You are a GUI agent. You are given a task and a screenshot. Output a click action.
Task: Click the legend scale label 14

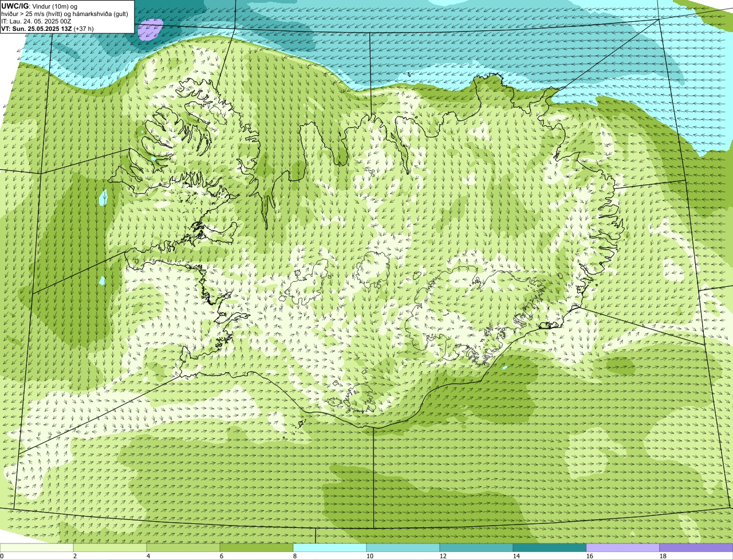517,556
